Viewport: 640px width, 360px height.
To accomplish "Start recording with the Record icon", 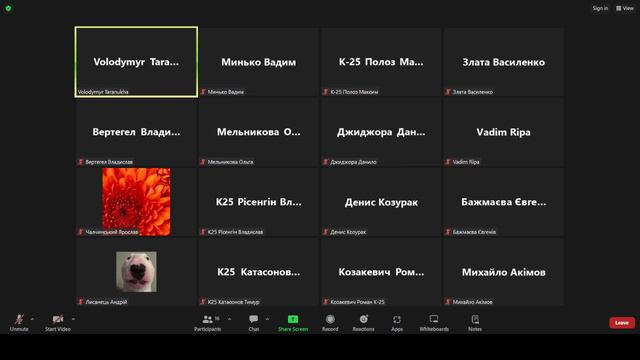I will click(330, 319).
